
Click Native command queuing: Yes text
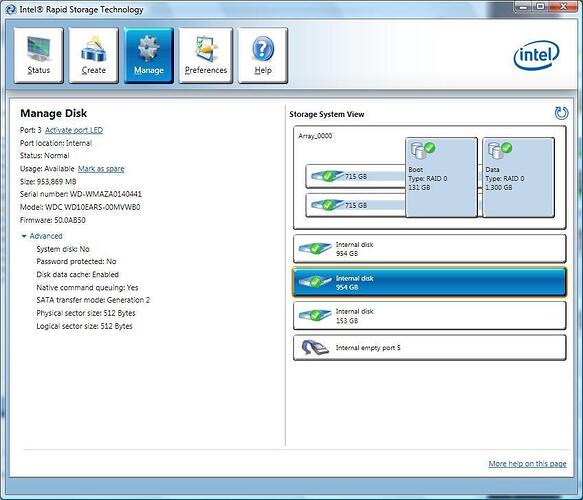coord(87,287)
